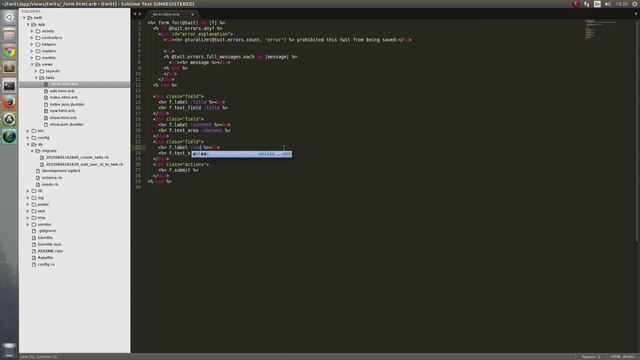
Task: Open README.rdoc in the sidebar
Action: tap(50, 251)
